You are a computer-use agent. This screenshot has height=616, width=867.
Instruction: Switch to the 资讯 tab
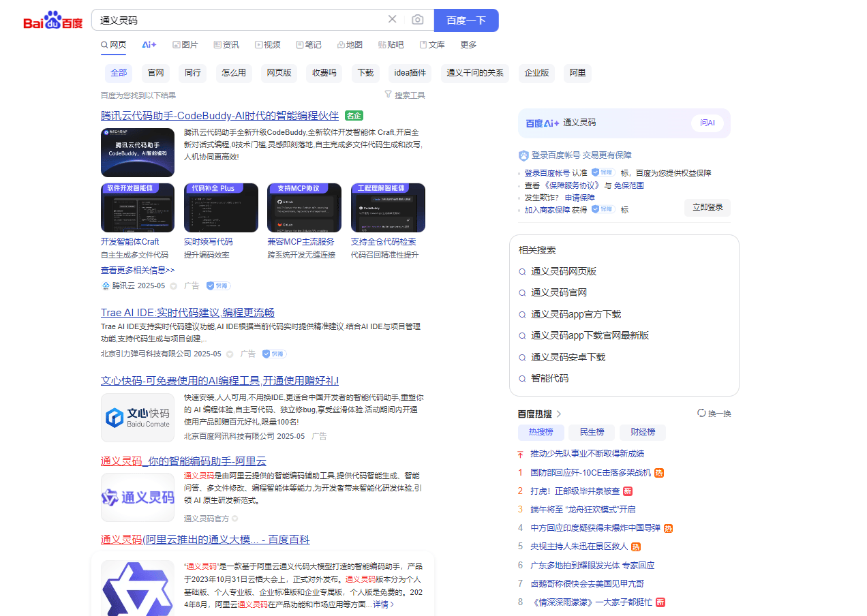(x=226, y=45)
